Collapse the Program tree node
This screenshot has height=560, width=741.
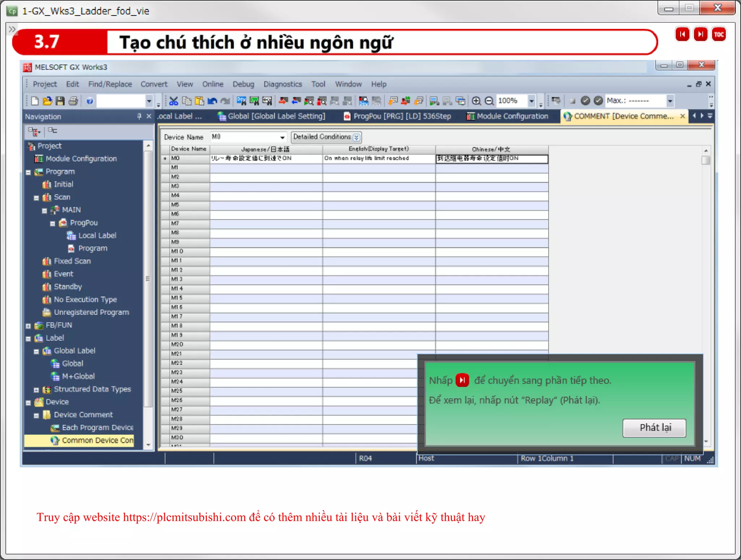pos(29,172)
